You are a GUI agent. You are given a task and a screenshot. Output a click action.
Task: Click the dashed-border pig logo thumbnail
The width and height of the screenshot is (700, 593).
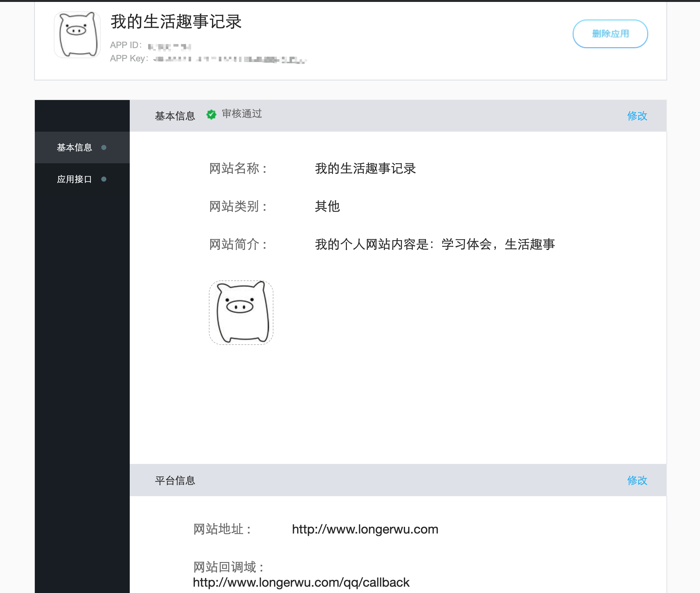pyautogui.click(x=241, y=312)
